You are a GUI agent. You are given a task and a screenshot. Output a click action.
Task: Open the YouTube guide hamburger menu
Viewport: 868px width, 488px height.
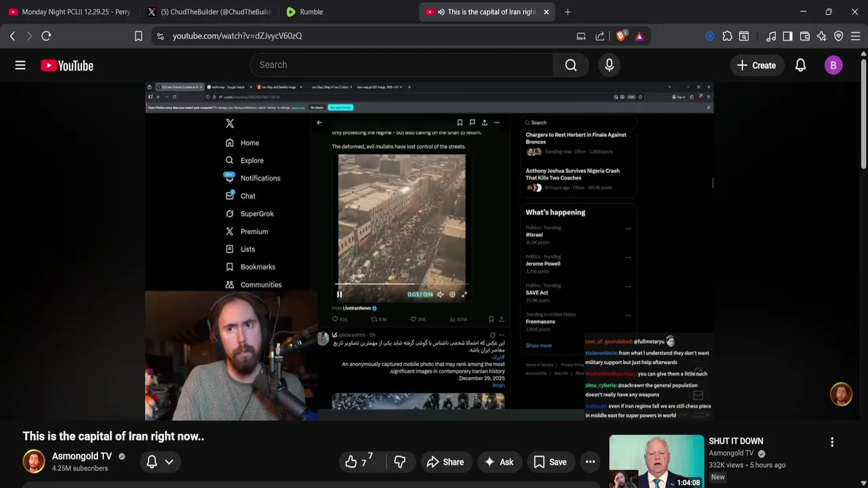point(20,65)
